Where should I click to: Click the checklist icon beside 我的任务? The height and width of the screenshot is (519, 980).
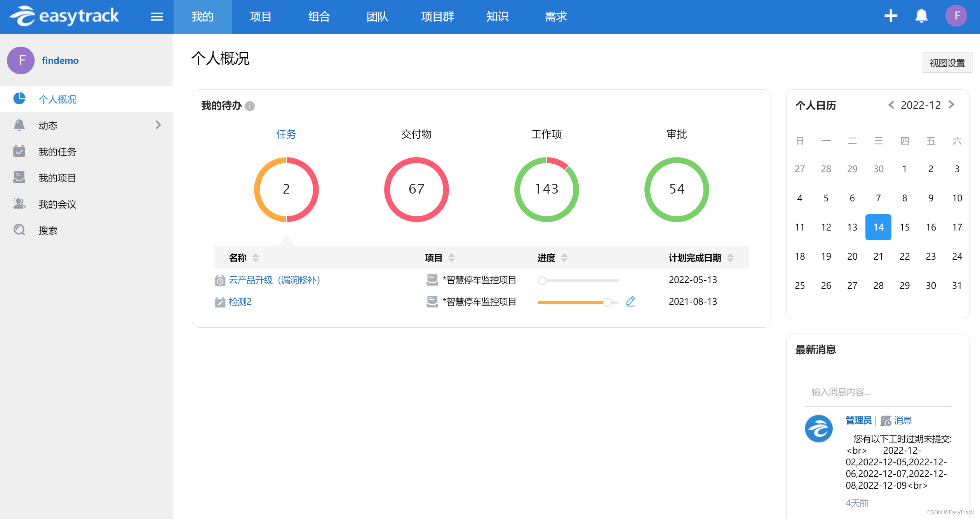click(x=19, y=151)
